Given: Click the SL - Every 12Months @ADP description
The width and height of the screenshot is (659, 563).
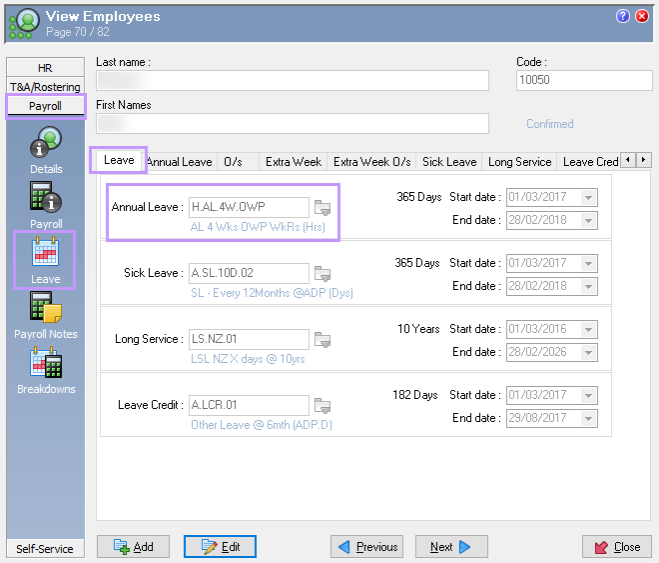Looking at the screenshot, I should 272,293.
